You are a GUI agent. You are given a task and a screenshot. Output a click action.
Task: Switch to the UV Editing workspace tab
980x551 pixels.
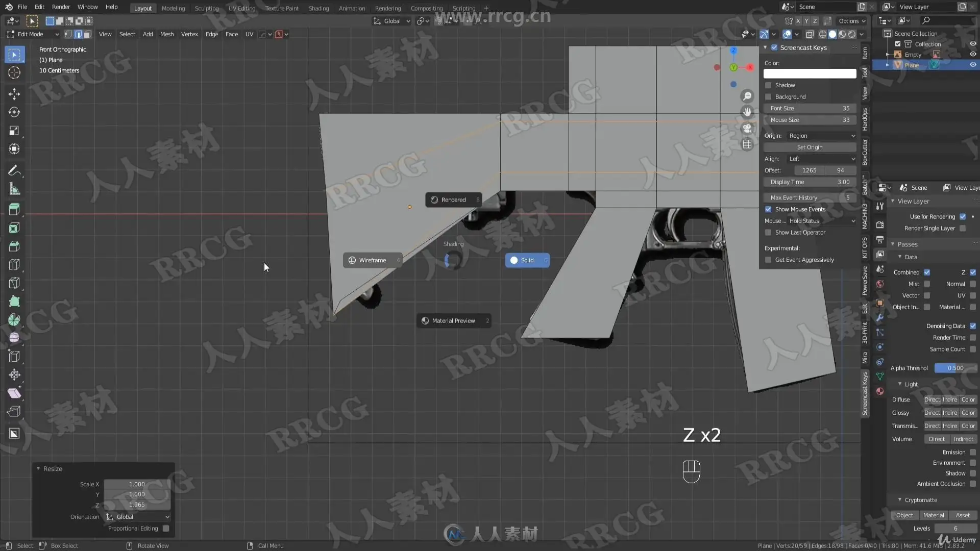pyautogui.click(x=241, y=8)
